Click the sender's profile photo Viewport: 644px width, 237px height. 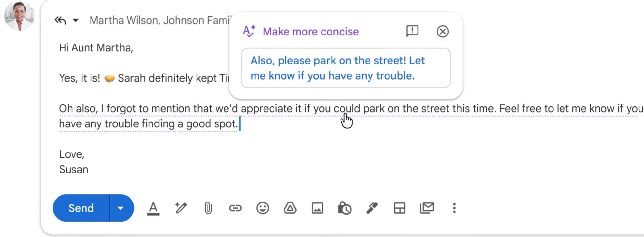[x=19, y=15]
